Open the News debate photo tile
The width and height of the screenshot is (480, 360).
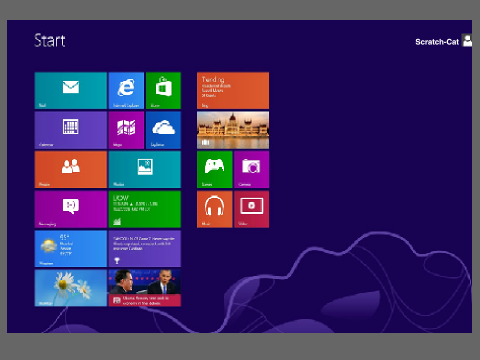coord(145,288)
